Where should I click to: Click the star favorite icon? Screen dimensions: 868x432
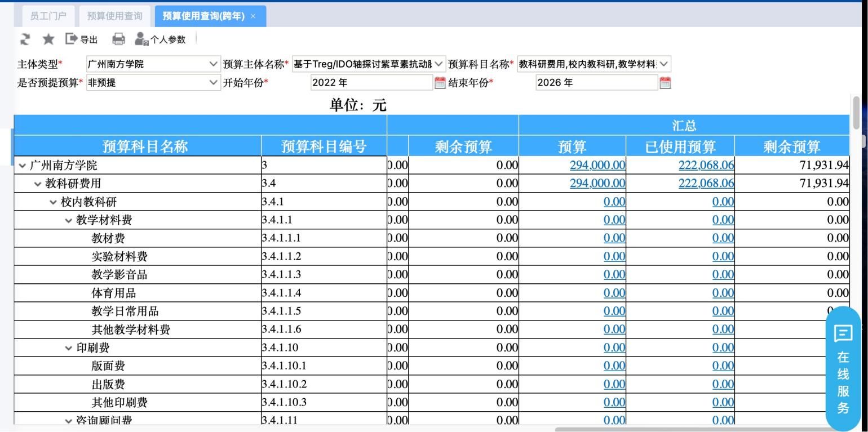pyautogui.click(x=48, y=39)
